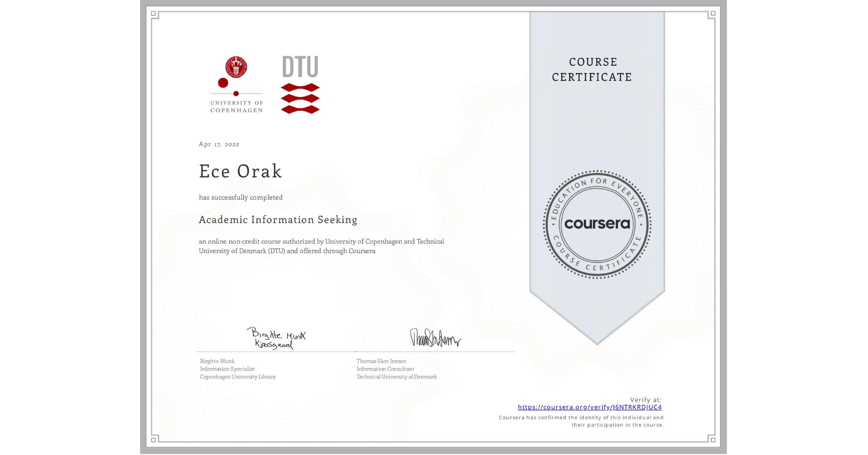Viewport: 868px width, 455px height.
Task: Open the certificate verification link
Action: (589, 407)
